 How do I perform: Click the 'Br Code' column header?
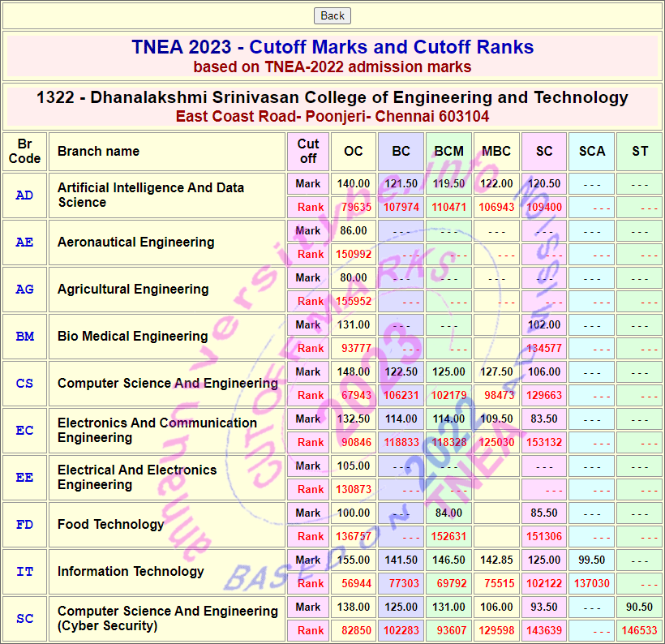pyautogui.click(x=24, y=152)
